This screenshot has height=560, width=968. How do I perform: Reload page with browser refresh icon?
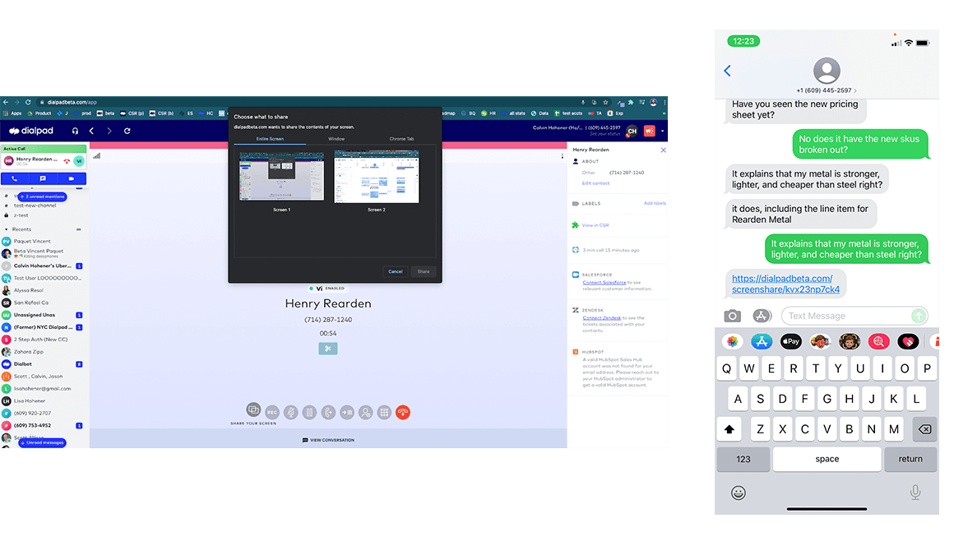[x=28, y=103]
